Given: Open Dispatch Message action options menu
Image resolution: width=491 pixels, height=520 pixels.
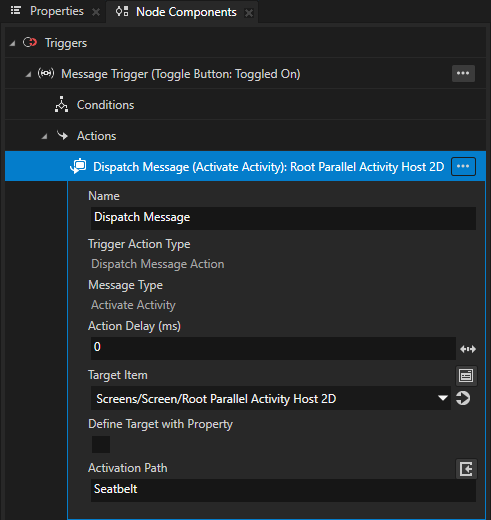Looking at the screenshot, I should click(x=463, y=166).
